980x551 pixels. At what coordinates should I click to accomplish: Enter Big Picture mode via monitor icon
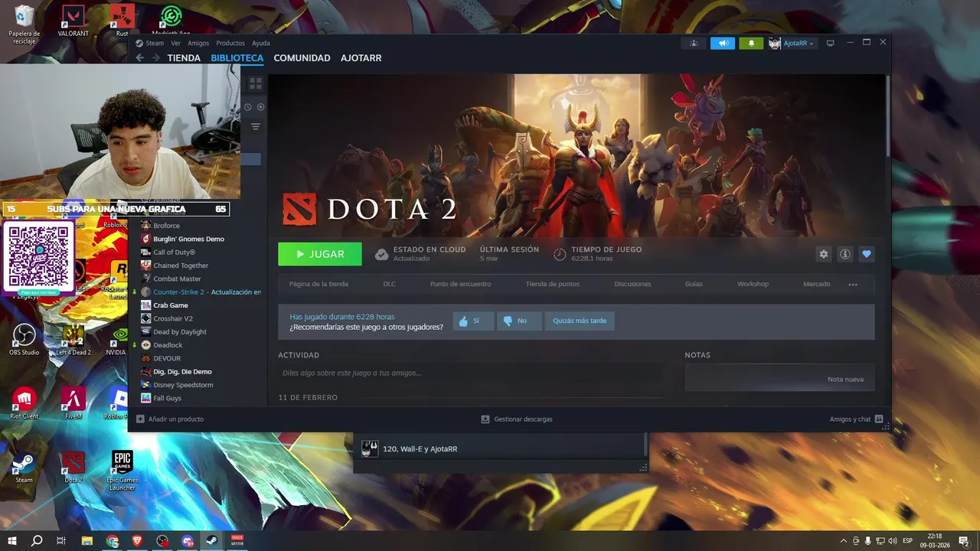point(830,43)
